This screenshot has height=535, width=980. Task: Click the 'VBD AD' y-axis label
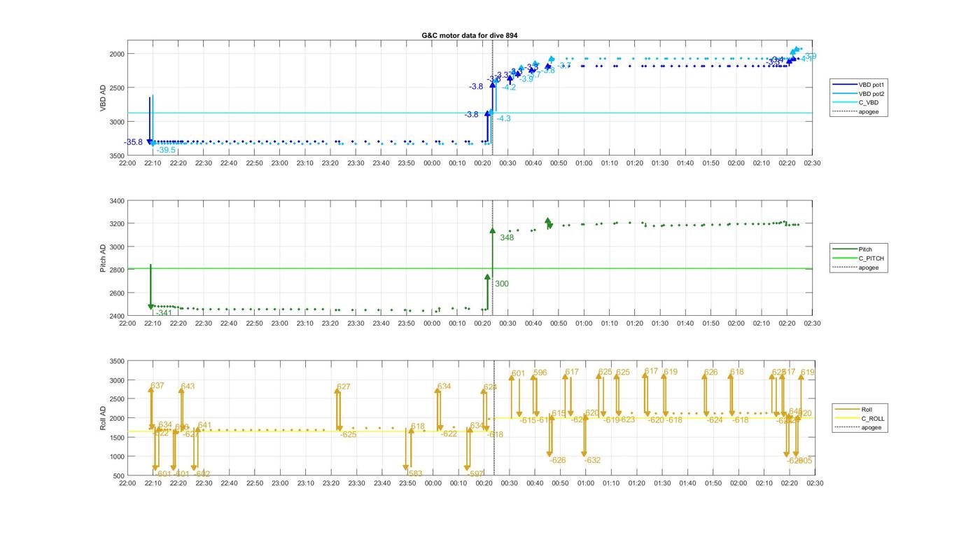tap(104, 98)
